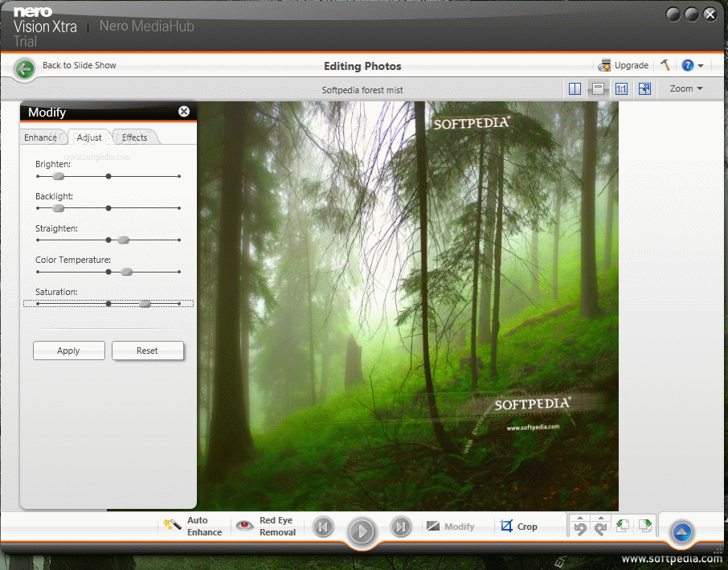Image resolution: width=728 pixels, height=570 pixels.
Task: Open the Zoom dropdown
Action: pos(685,88)
